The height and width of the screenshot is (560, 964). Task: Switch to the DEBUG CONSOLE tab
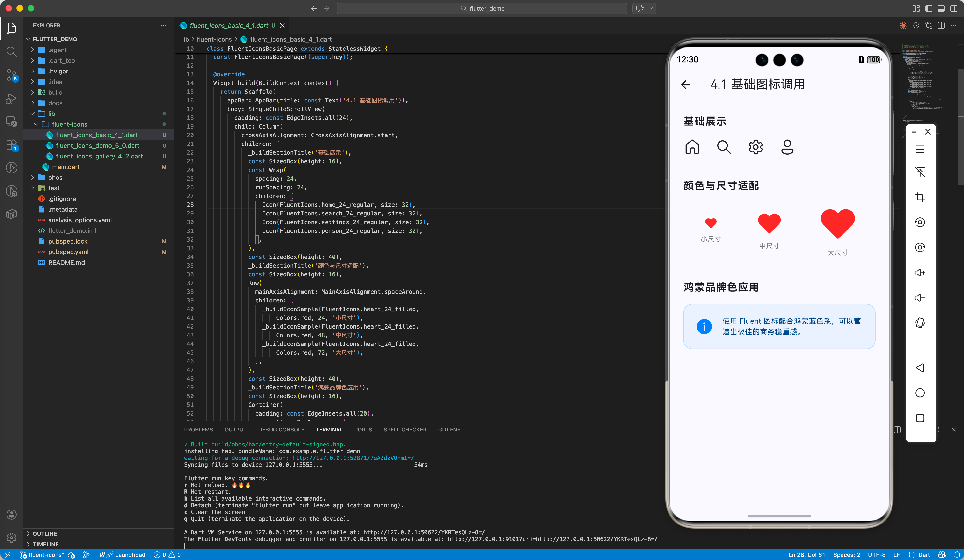pos(281,430)
